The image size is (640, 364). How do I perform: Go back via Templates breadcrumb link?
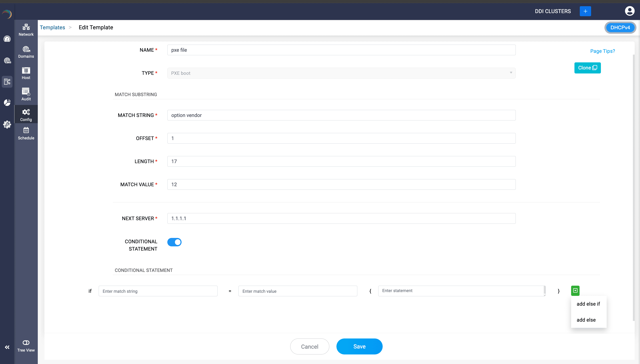tap(52, 28)
